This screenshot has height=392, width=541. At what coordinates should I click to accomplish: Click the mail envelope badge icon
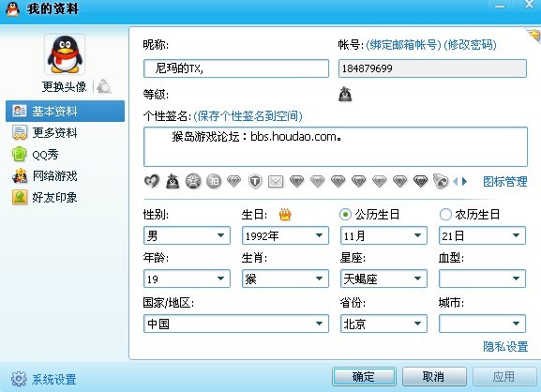(x=276, y=181)
